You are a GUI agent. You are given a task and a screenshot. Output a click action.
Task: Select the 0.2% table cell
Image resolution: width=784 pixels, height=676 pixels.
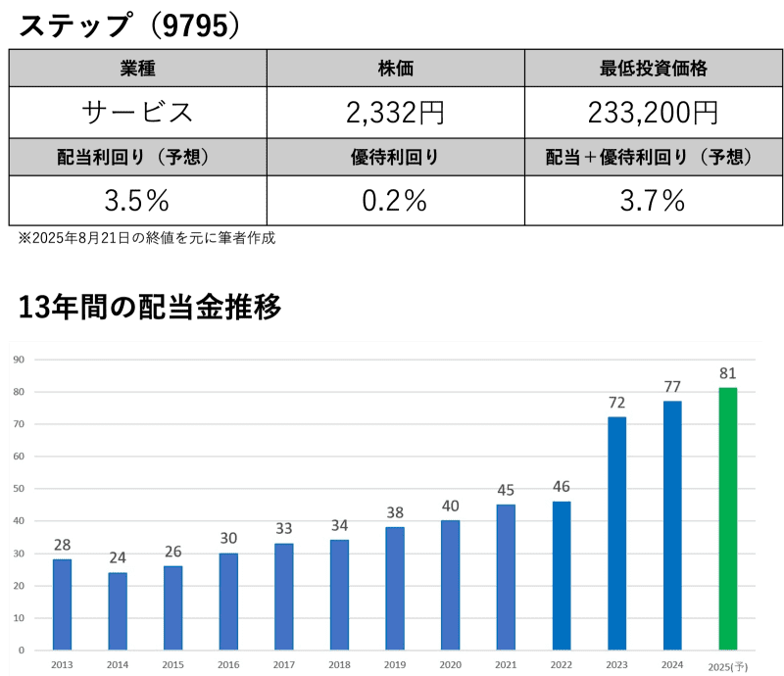(395, 201)
